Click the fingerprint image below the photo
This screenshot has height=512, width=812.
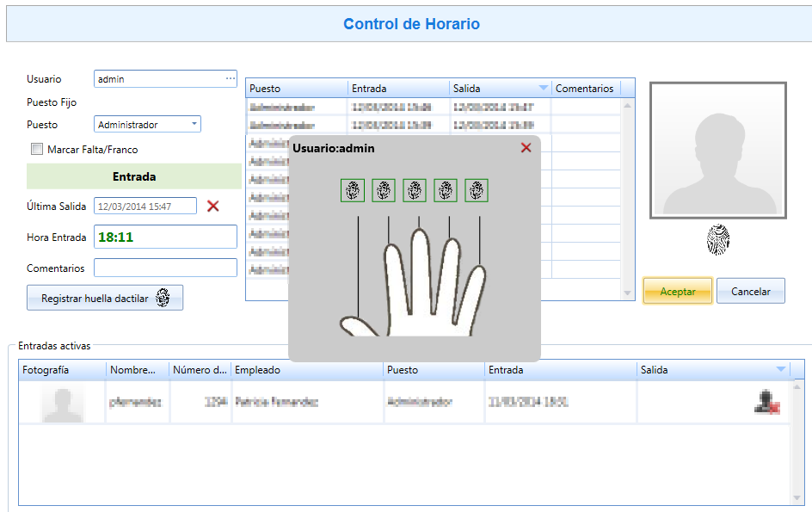(718, 239)
